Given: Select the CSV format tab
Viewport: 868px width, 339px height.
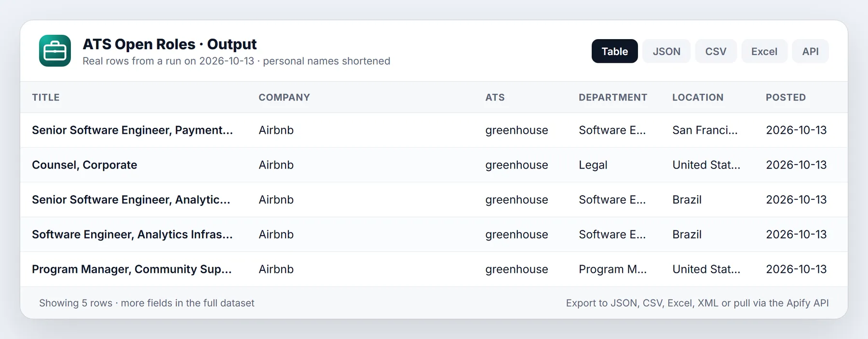Looking at the screenshot, I should (x=716, y=51).
